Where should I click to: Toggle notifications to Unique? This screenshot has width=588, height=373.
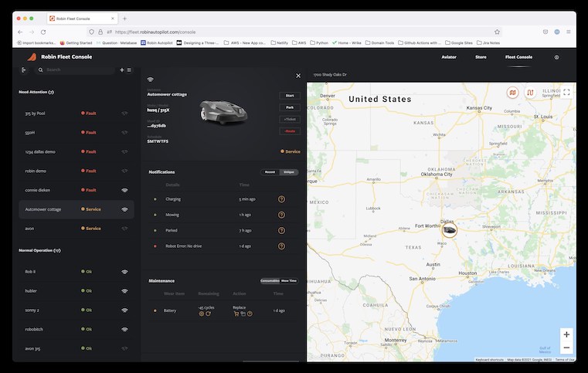pyautogui.click(x=289, y=172)
